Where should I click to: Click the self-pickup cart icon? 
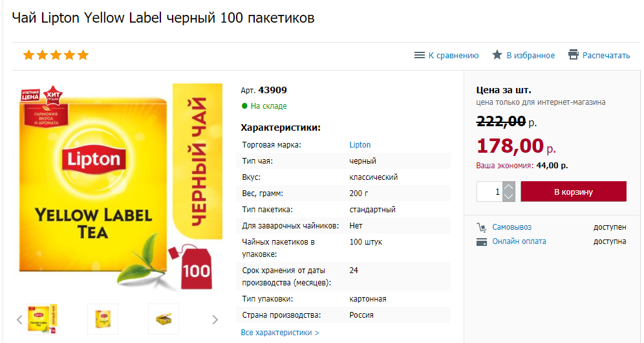pyautogui.click(x=481, y=227)
